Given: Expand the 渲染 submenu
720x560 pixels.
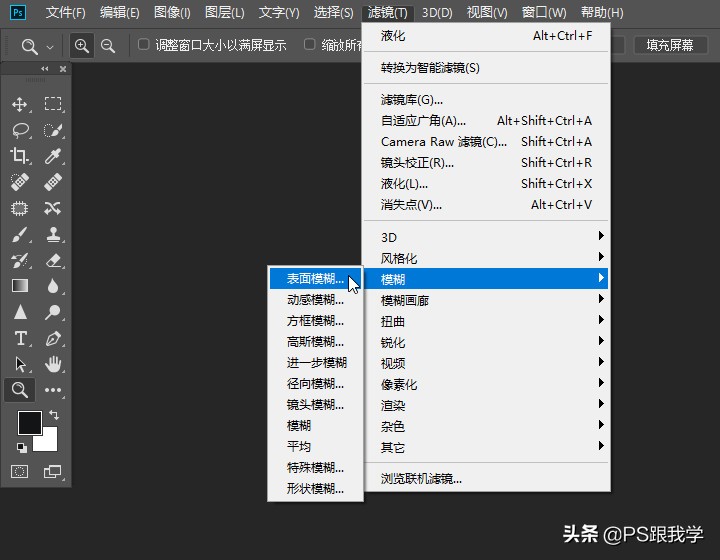Looking at the screenshot, I should [x=486, y=405].
